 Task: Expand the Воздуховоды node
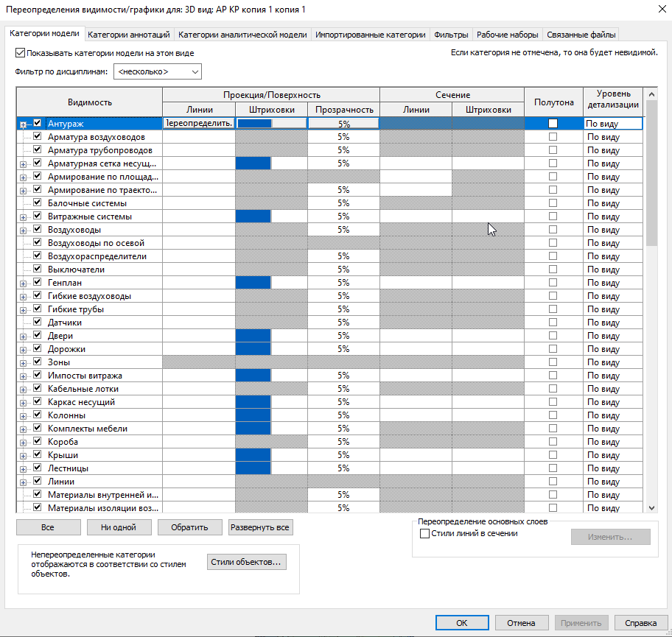pos(23,230)
